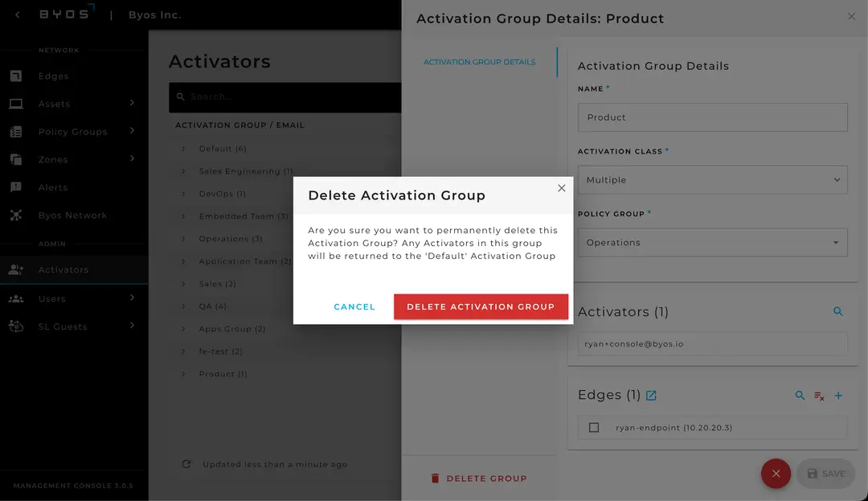Expand the Product (1) group chevron
Viewport: 868px width, 501px height.
tap(183, 374)
